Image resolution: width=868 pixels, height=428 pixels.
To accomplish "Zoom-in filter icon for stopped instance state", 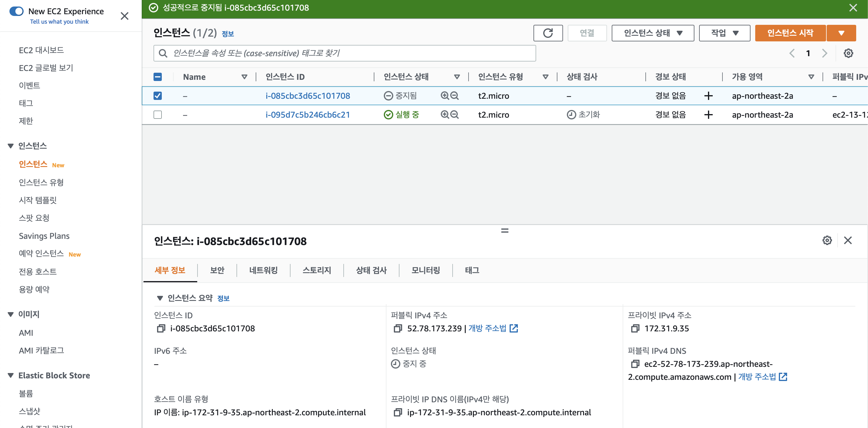I will (445, 96).
